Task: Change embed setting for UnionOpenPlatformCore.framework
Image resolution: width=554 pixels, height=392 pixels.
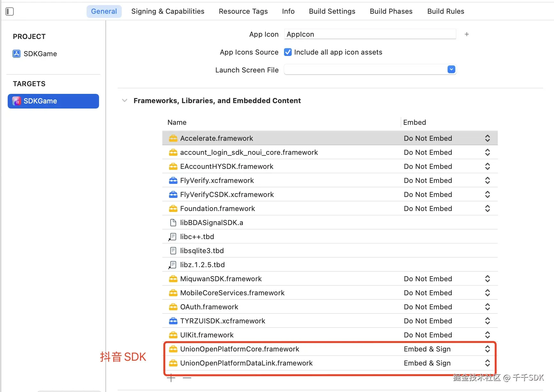Action: 488,349
